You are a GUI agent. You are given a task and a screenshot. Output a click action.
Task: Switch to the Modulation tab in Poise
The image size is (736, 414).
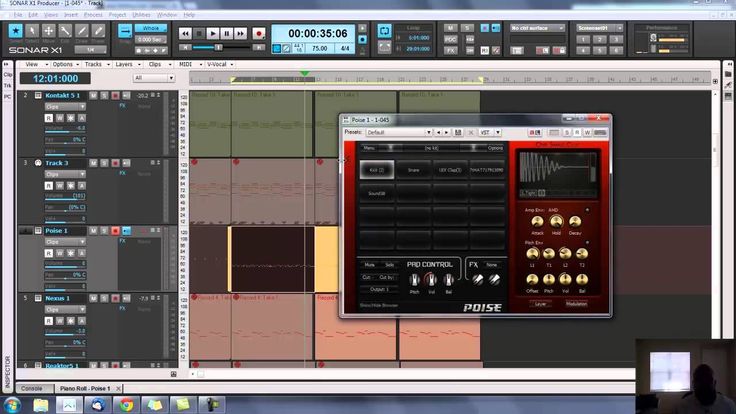coord(576,304)
